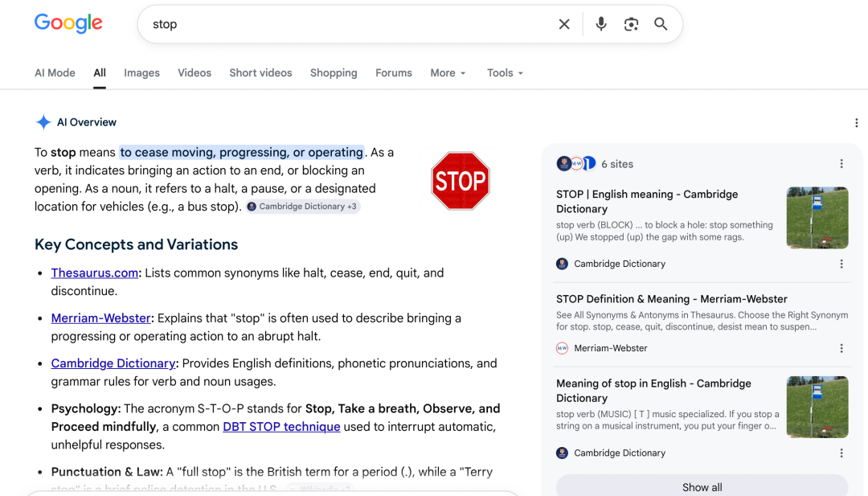The height and width of the screenshot is (496, 868).
Task: Open the Forums tab
Action: click(394, 73)
